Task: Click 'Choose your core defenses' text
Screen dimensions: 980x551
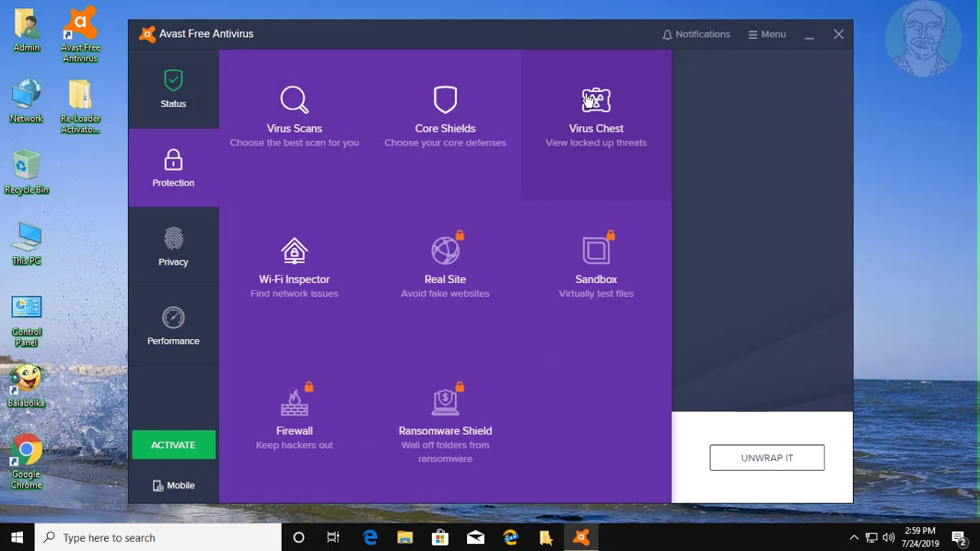Action: pyautogui.click(x=445, y=142)
